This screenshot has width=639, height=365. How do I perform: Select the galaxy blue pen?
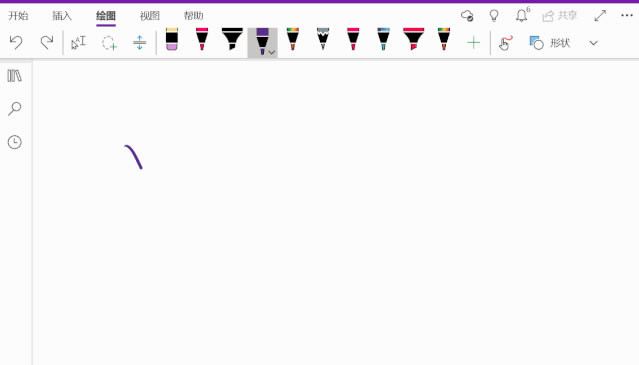(x=383, y=39)
